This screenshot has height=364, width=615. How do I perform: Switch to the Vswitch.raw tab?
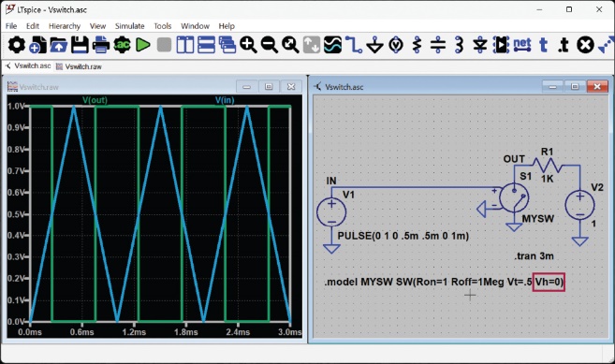79,66
